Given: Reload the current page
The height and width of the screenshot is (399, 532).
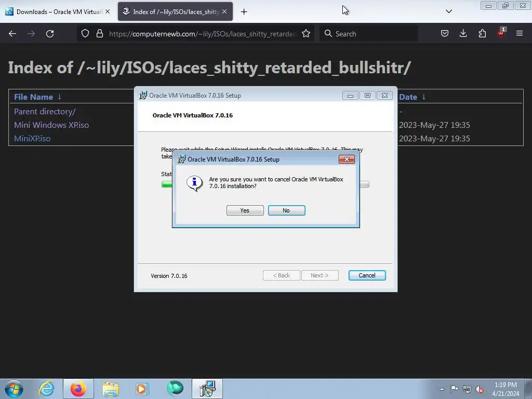Looking at the screenshot, I should point(50,34).
